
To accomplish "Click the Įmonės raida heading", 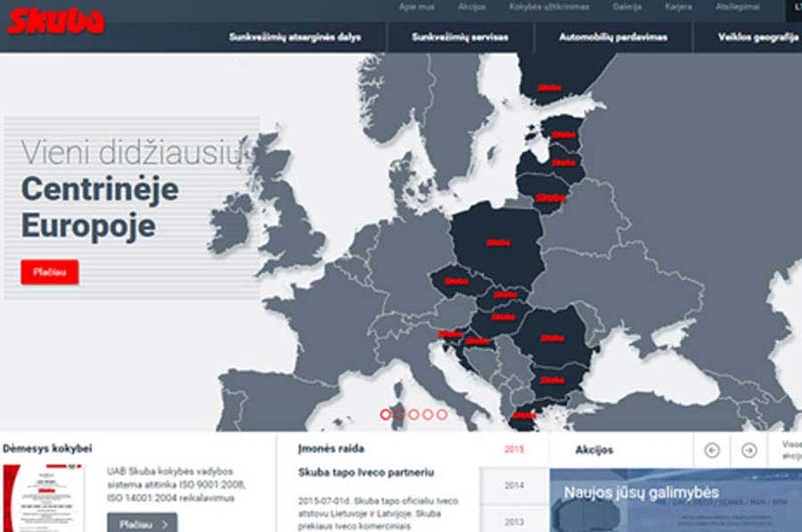I will tap(331, 448).
